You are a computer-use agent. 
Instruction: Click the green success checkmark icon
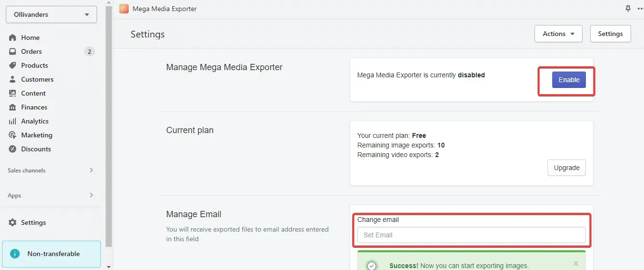tap(371, 265)
